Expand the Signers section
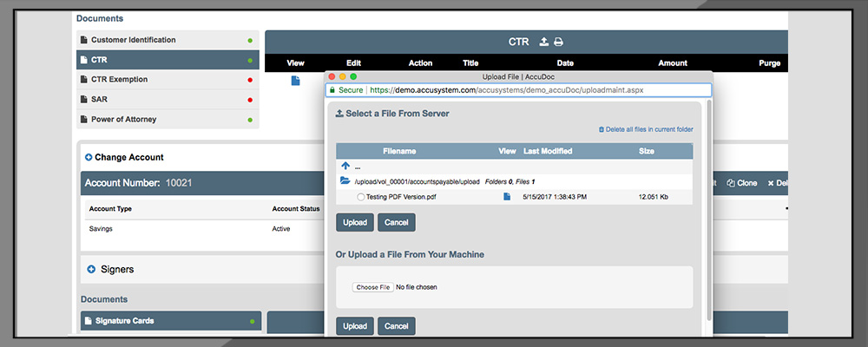The height and width of the screenshot is (347, 868). (x=91, y=270)
